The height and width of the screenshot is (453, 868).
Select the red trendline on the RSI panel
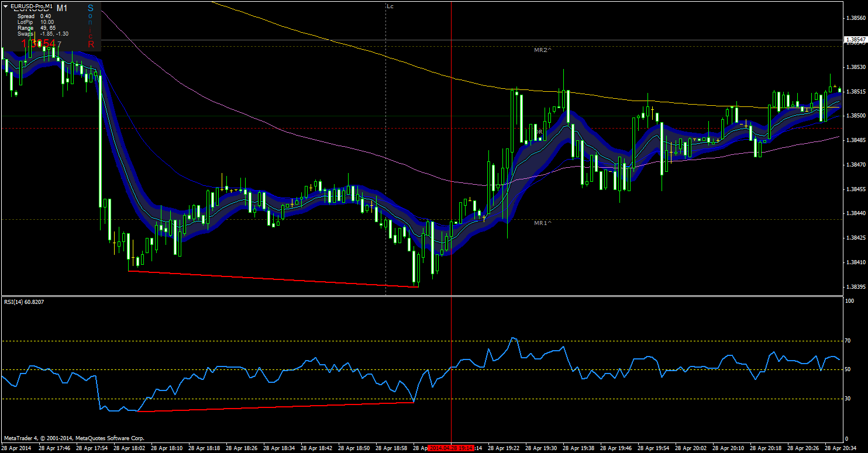click(x=275, y=407)
